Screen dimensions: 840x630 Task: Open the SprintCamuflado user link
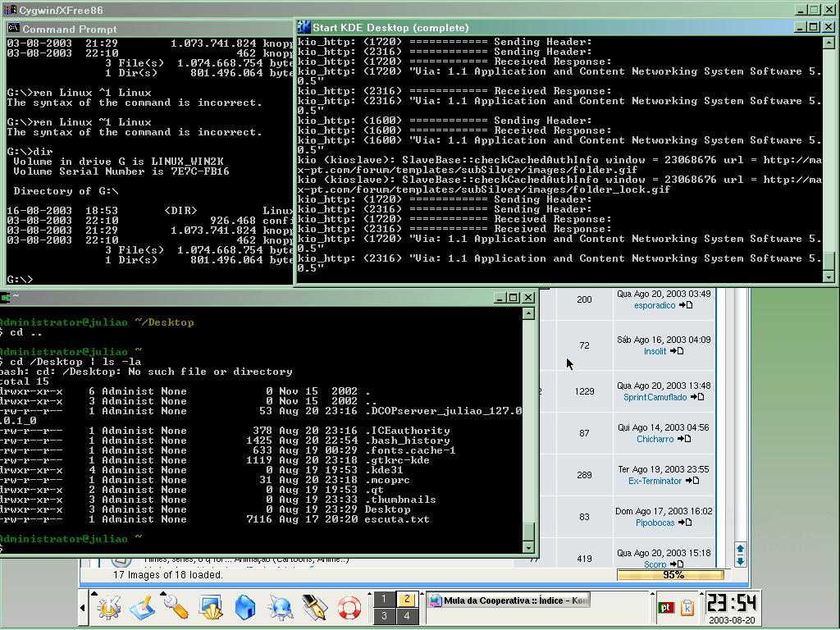(655, 398)
